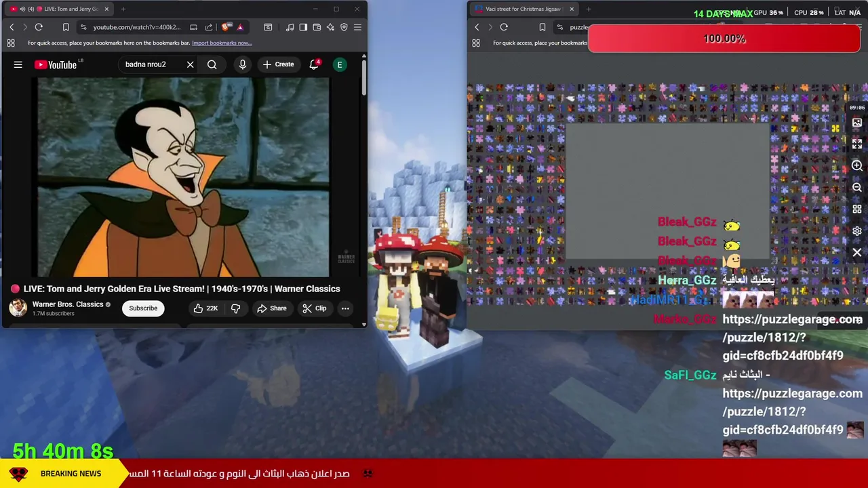The height and width of the screenshot is (488, 868).
Task: Zoom out of the puzzle
Action: [857, 188]
